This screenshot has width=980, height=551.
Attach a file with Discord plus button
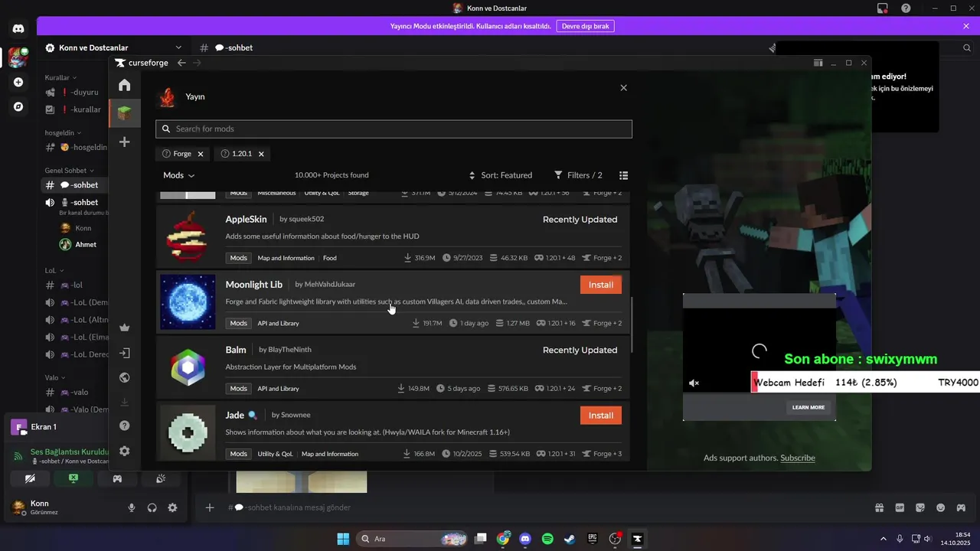point(210,507)
